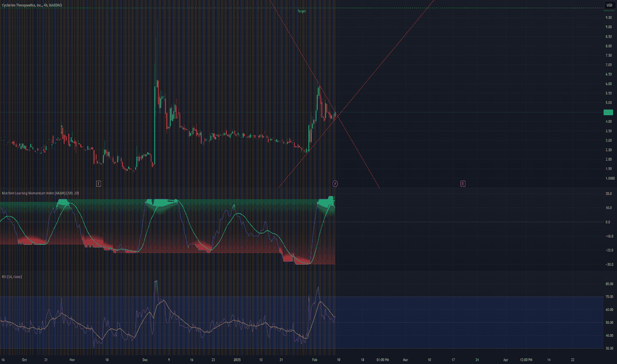Click the Mar label on time axis

(x=405, y=359)
